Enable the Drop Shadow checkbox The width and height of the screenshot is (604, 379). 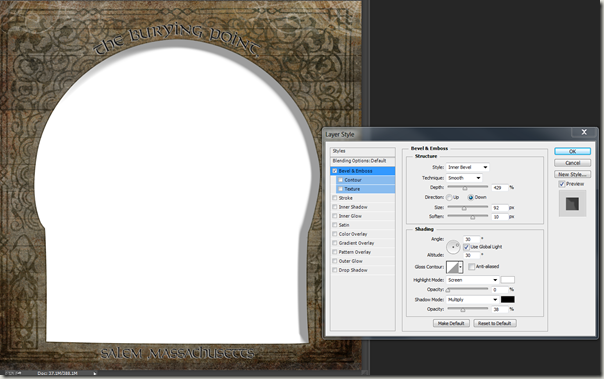point(334,270)
